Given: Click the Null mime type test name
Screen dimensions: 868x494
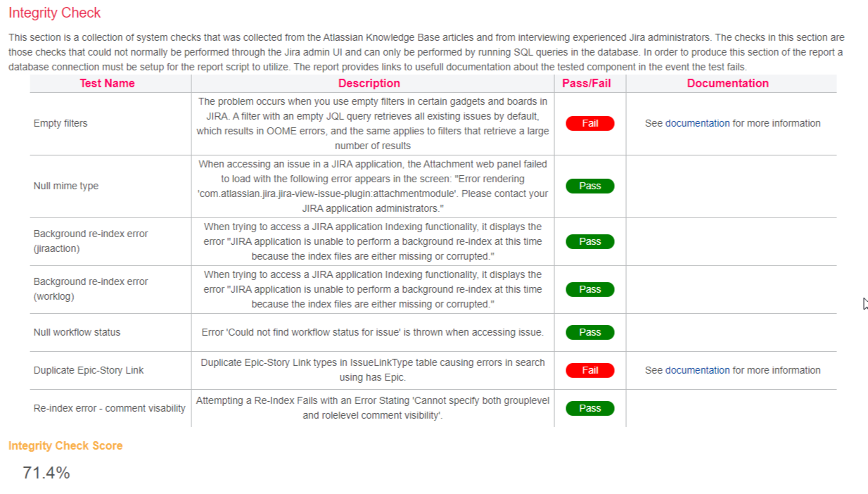Looking at the screenshot, I should [x=66, y=186].
